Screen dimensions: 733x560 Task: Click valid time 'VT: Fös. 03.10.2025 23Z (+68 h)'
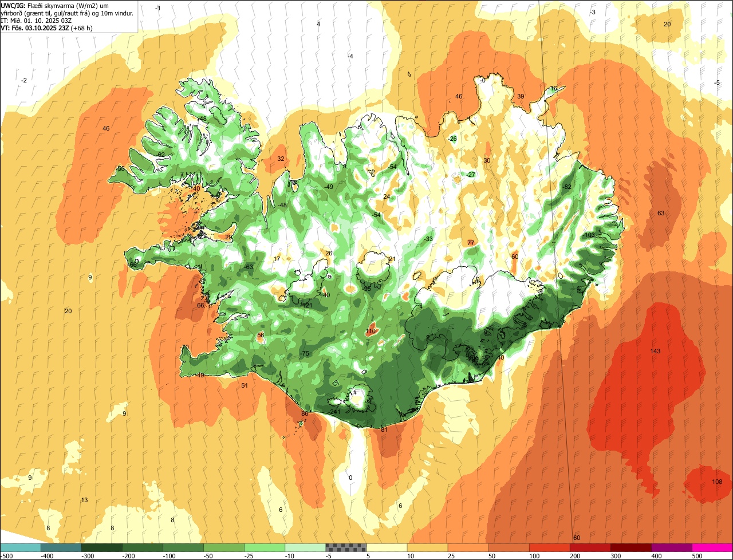[47, 27]
